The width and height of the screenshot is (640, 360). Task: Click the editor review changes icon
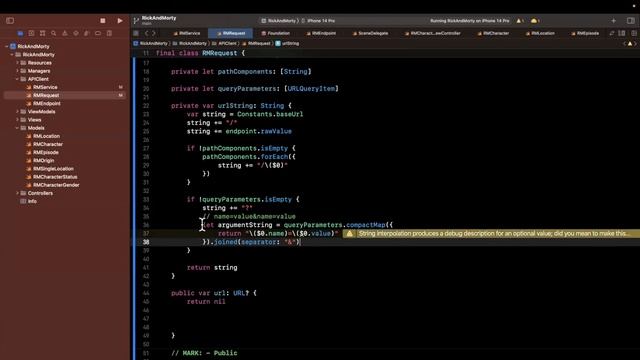[612, 33]
